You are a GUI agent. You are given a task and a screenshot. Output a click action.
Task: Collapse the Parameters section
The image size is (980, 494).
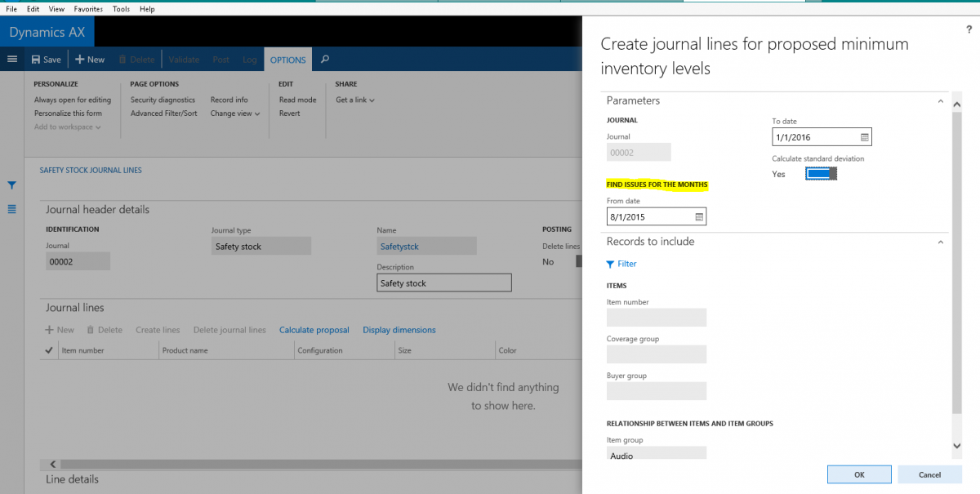pyautogui.click(x=940, y=101)
